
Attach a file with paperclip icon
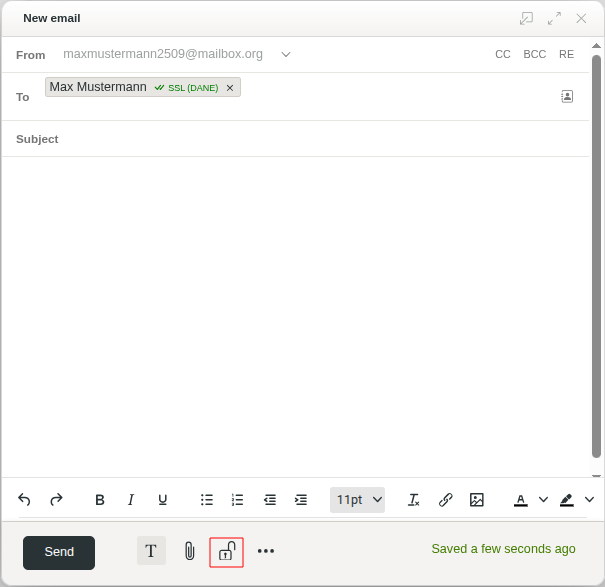click(189, 551)
